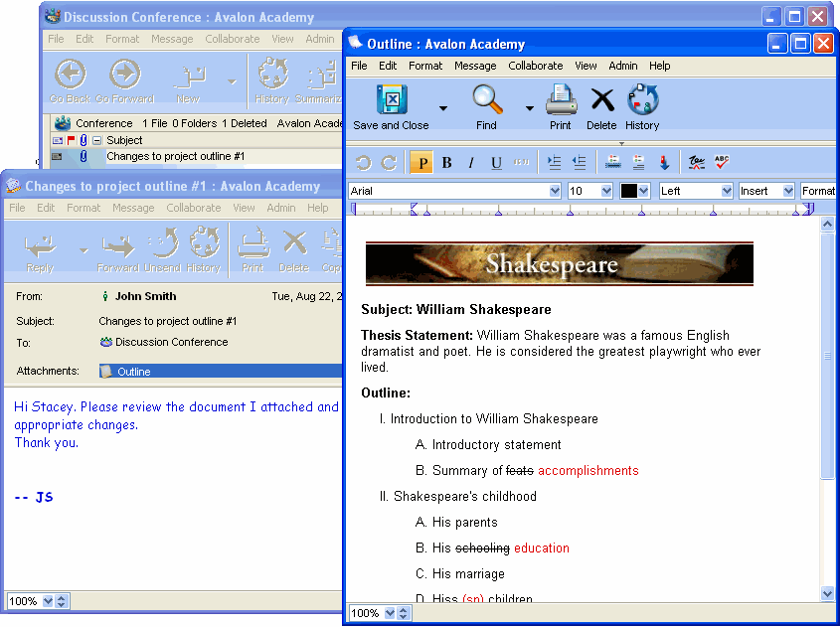The width and height of the screenshot is (840, 627).
Task: Toggle Underline formatting button
Action: click(496, 163)
